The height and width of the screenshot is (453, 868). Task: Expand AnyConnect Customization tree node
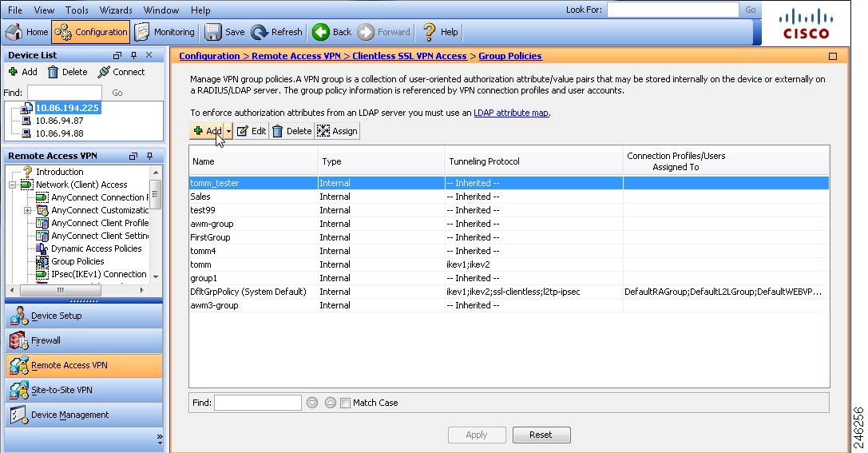pyautogui.click(x=27, y=210)
